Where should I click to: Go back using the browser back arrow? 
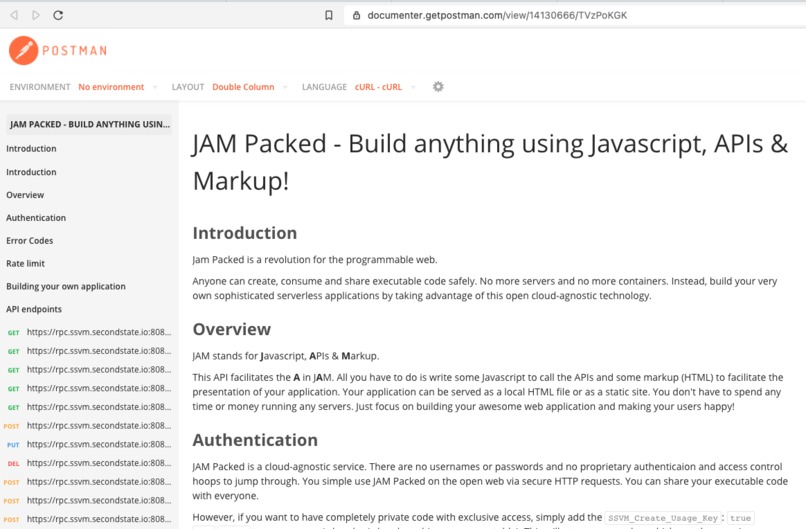pos(14,15)
